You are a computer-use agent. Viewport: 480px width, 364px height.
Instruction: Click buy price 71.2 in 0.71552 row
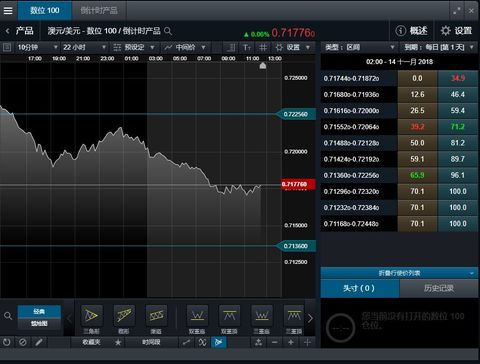click(458, 127)
